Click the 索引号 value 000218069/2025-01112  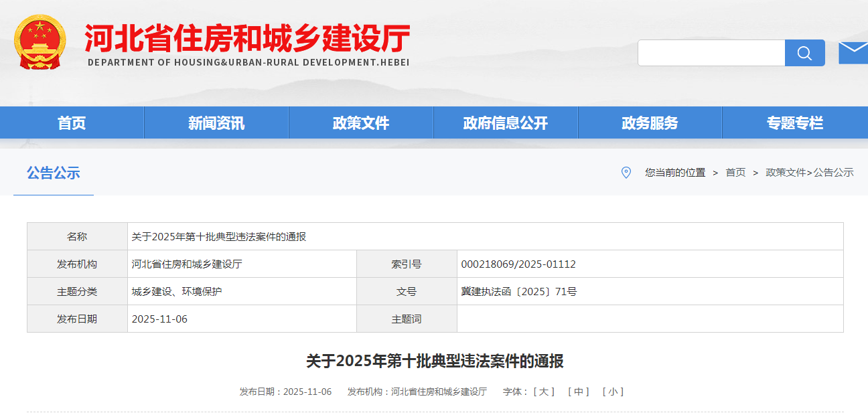tap(518, 264)
